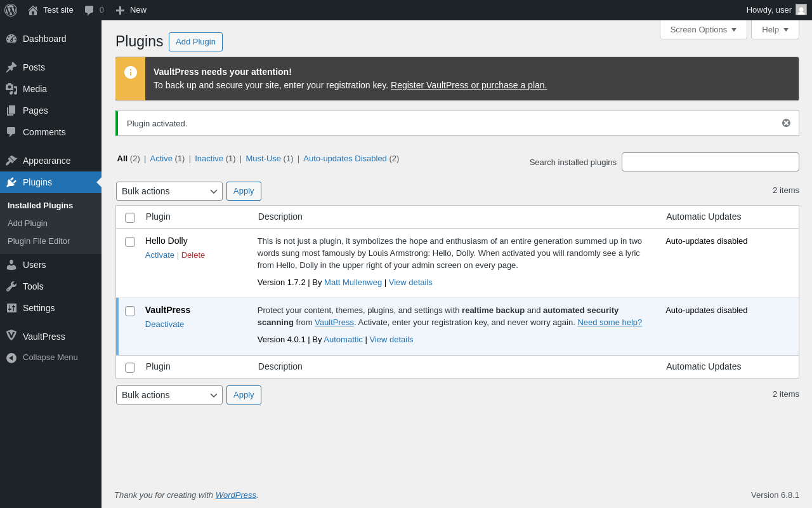Click the Test site home icon
The image size is (812, 508).
coord(33,10)
